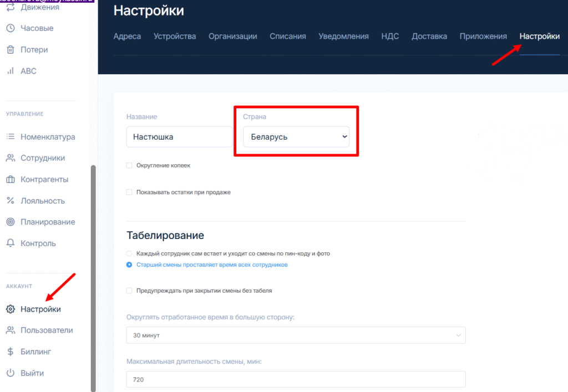Enable the Округление копеек checkbox

click(129, 165)
